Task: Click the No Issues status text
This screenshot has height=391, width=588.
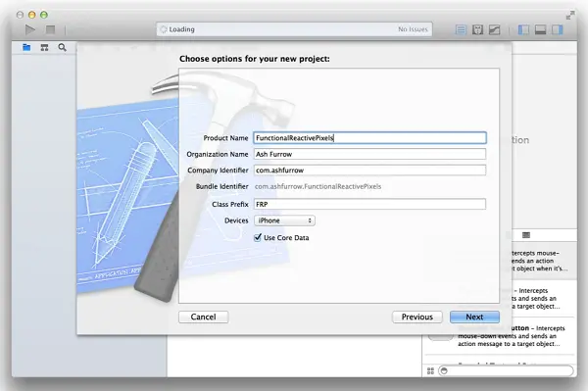Action: (x=413, y=29)
